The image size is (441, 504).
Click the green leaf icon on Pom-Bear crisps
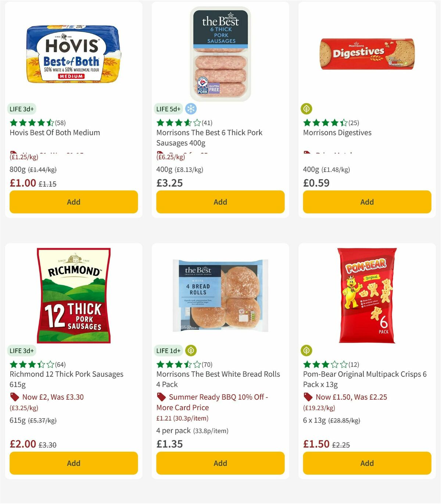tap(307, 351)
